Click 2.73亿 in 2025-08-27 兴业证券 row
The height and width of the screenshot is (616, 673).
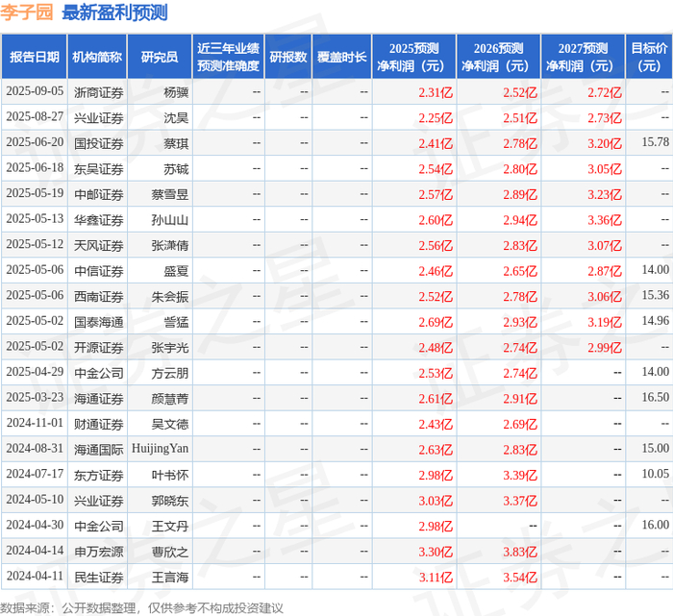[x=605, y=118]
